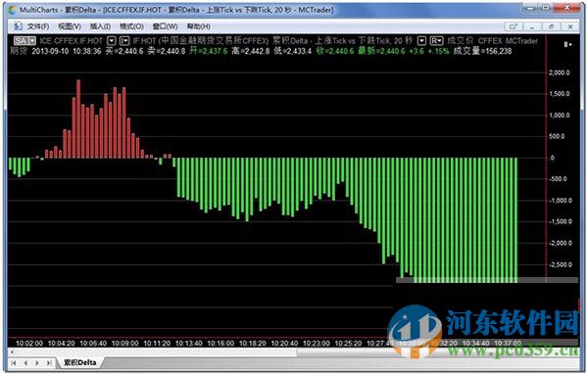The width and height of the screenshot is (588, 374).
Task: Jump to last workspace tab arrow
Action: tap(49, 363)
